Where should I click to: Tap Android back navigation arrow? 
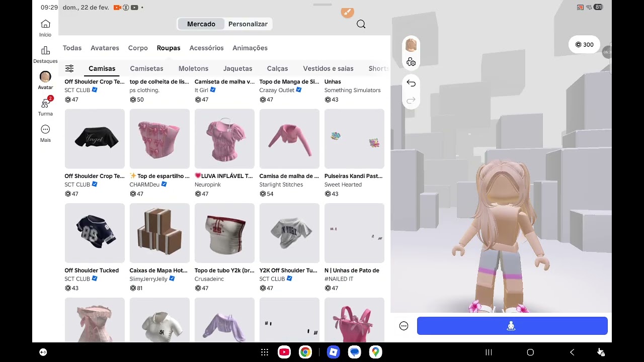(x=572, y=352)
